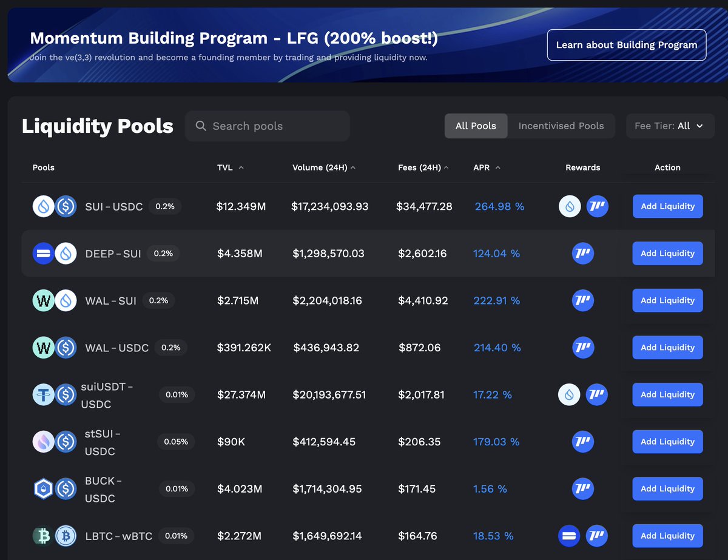Sort pools by TVL column
Image resolution: width=728 pixels, height=560 pixels.
(231, 167)
